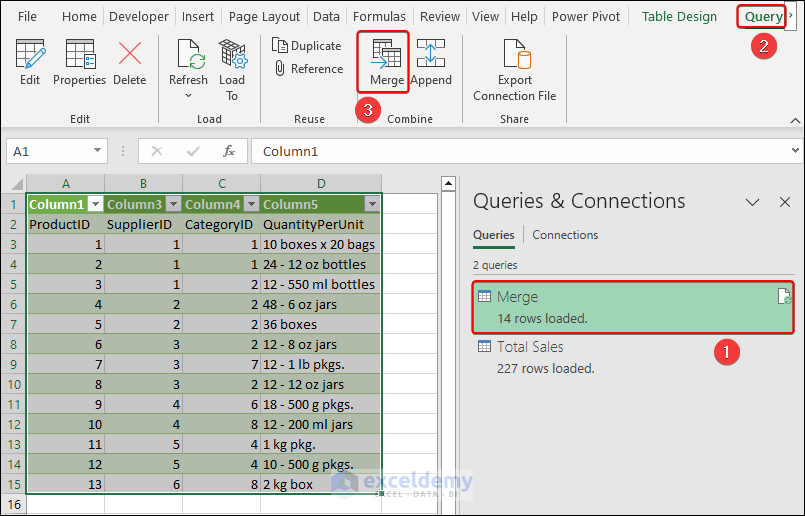The height and width of the screenshot is (516, 805).
Task: Switch to the Formulas ribbon tab
Action: click(x=379, y=17)
